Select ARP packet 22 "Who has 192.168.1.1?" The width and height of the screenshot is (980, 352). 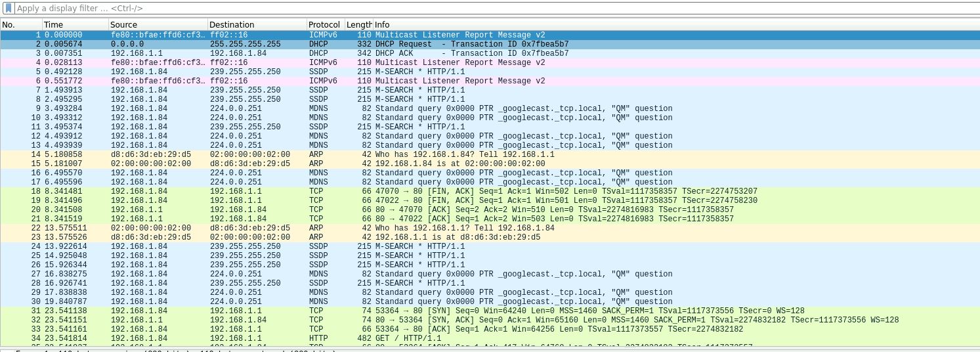(490, 228)
